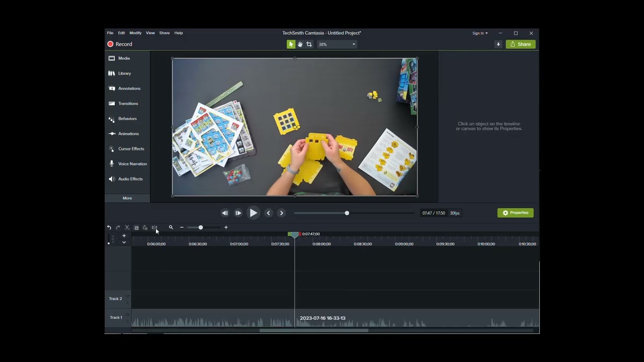
Task: Open the Share menu
Action: pyautogui.click(x=165, y=33)
